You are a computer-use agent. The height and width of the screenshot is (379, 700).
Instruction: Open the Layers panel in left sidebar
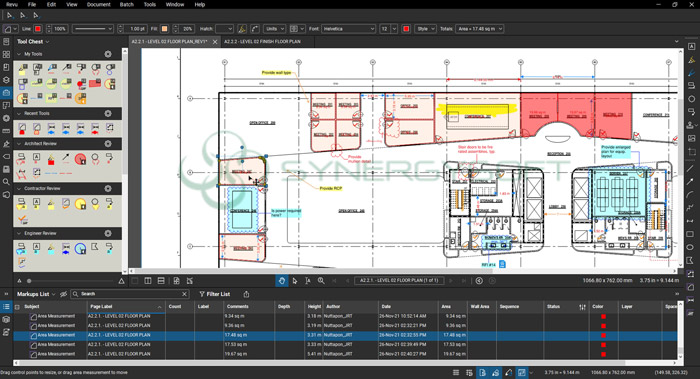pos(6,80)
